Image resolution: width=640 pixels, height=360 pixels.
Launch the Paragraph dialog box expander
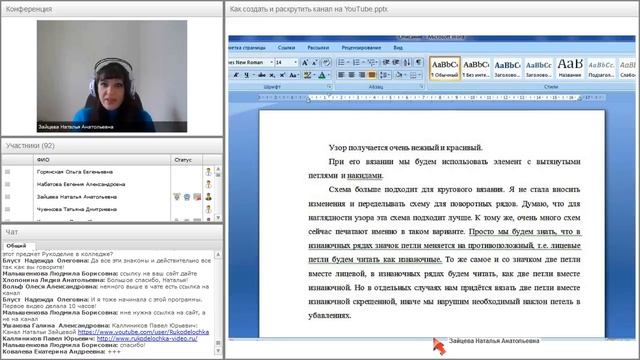(421, 87)
